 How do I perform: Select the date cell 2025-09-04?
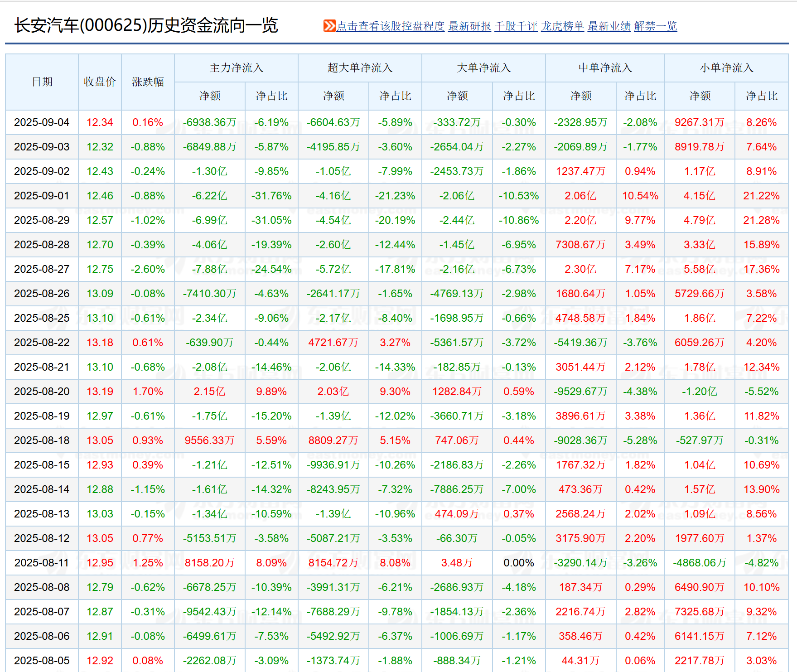(x=42, y=122)
